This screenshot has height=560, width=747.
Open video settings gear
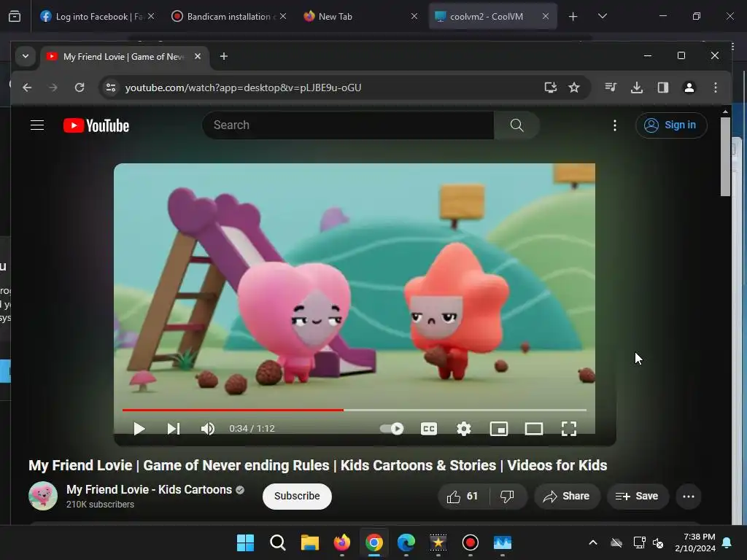[x=464, y=429]
